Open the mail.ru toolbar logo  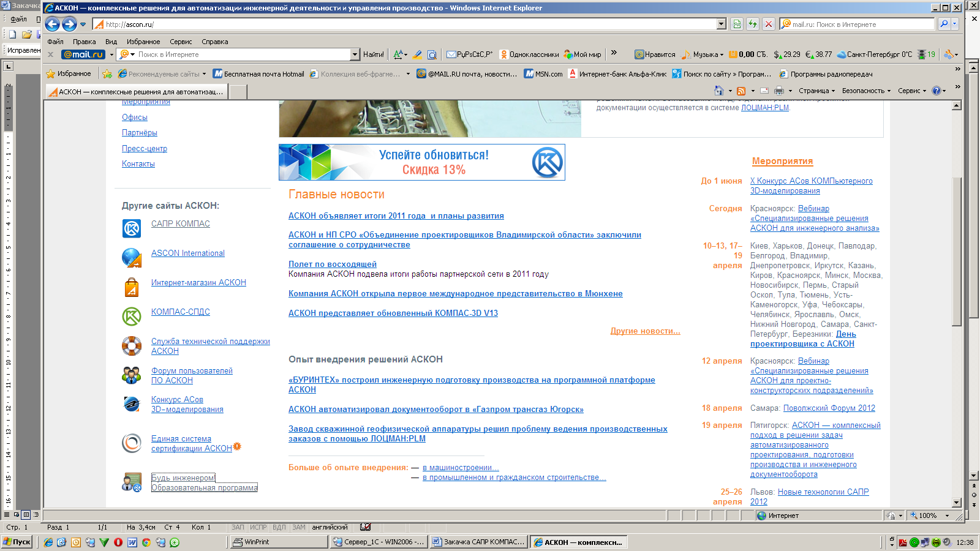83,54
